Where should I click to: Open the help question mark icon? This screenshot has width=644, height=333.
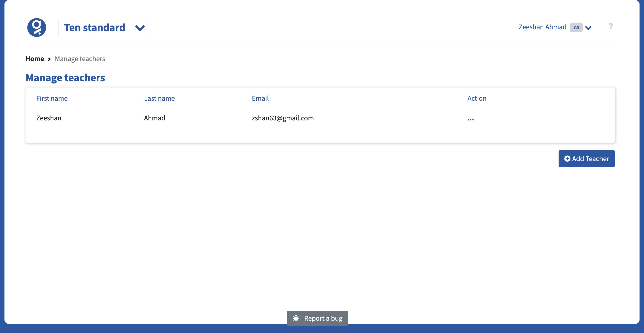coord(611,27)
